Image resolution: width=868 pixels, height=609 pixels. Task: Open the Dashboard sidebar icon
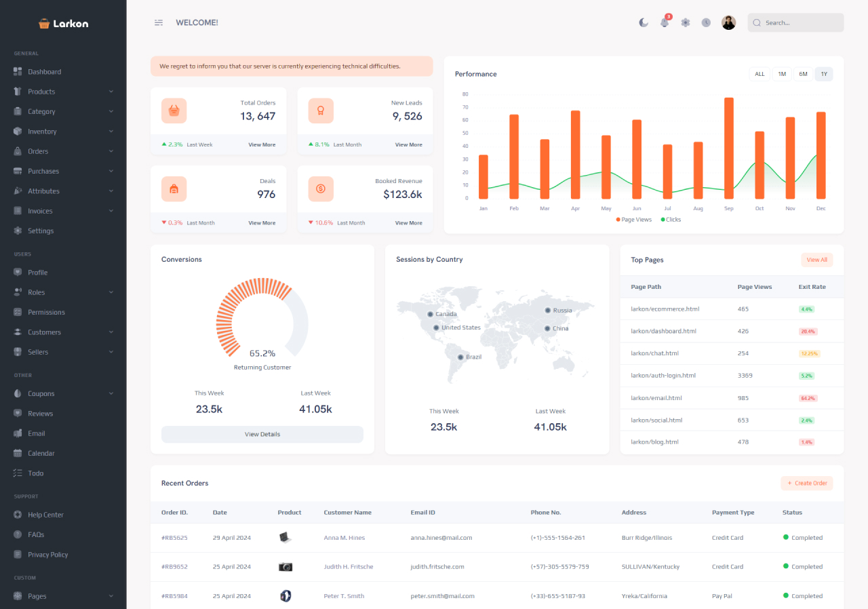tap(18, 71)
